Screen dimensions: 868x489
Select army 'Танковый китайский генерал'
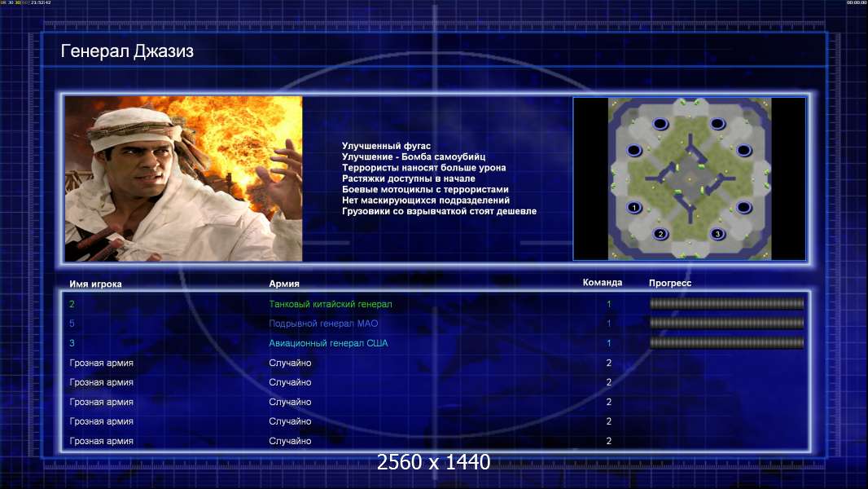(x=331, y=304)
